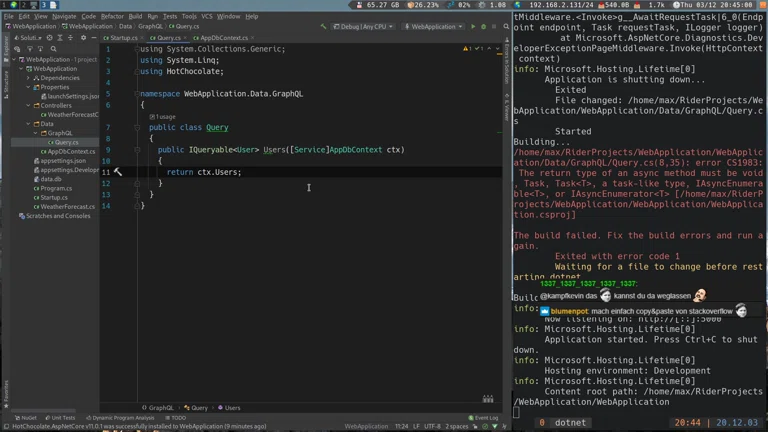Run the WebApplication with green play button
This screenshot has width=768, height=432.
[x=473, y=26]
